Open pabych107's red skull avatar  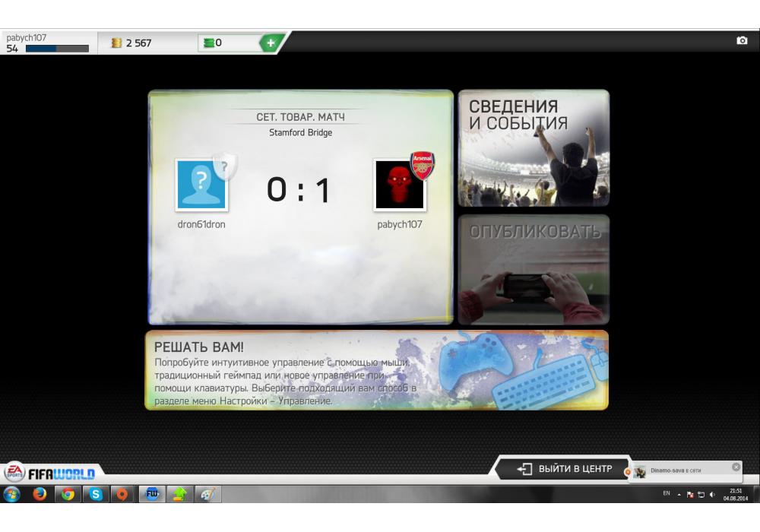400,185
